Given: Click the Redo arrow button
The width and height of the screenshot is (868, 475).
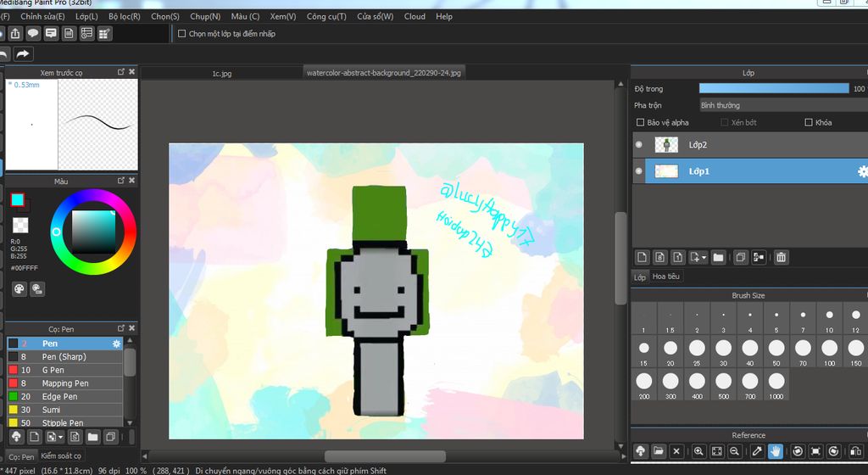Looking at the screenshot, I should point(23,53).
